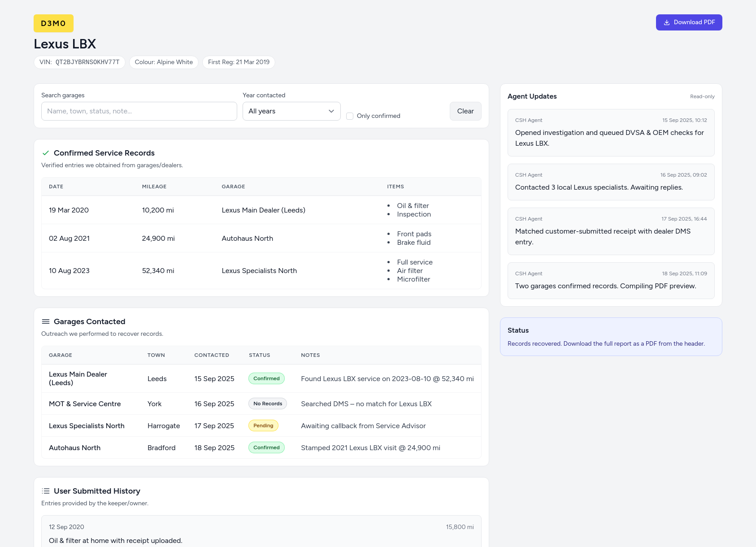
Task: Click Confirmed badge for Autohaus North
Action: pos(266,447)
